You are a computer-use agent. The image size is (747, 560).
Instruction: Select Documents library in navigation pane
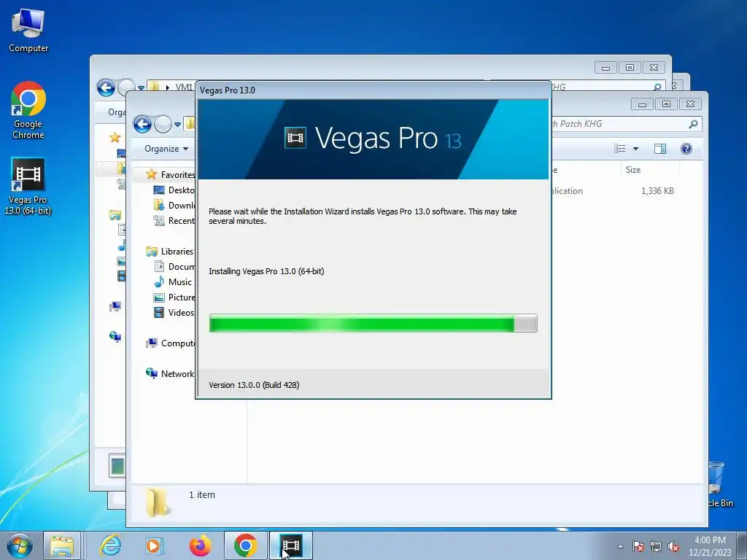(x=174, y=267)
